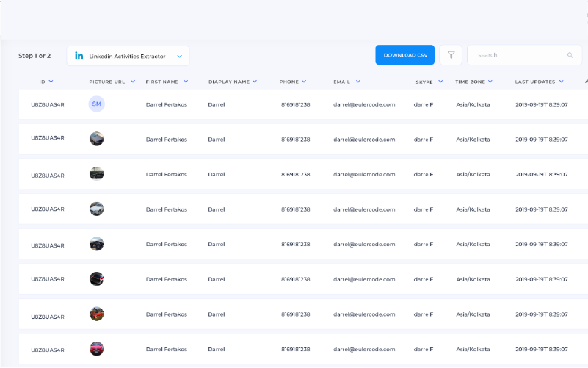The image size is (588, 368).
Task: Select skype darrelF in the first row
Action: pyautogui.click(x=424, y=104)
